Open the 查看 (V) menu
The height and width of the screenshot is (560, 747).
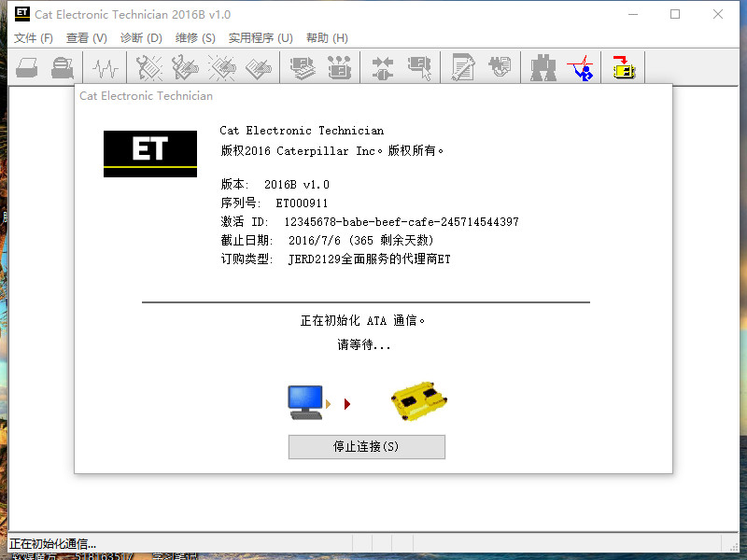(x=87, y=38)
